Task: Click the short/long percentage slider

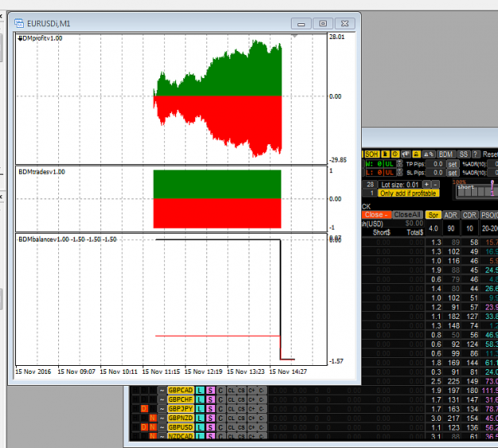Action: 476,191
